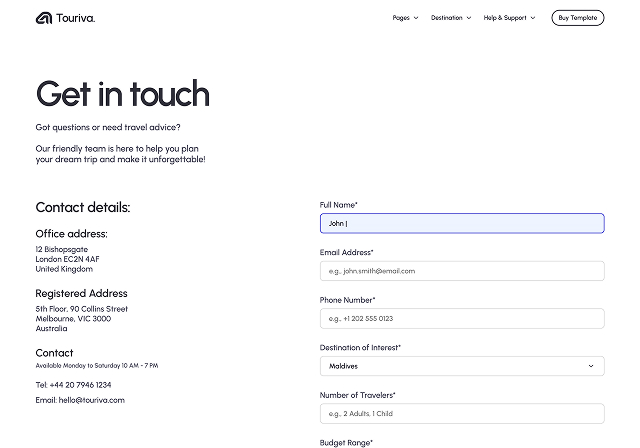Click the Budget Range label

[346, 443]
